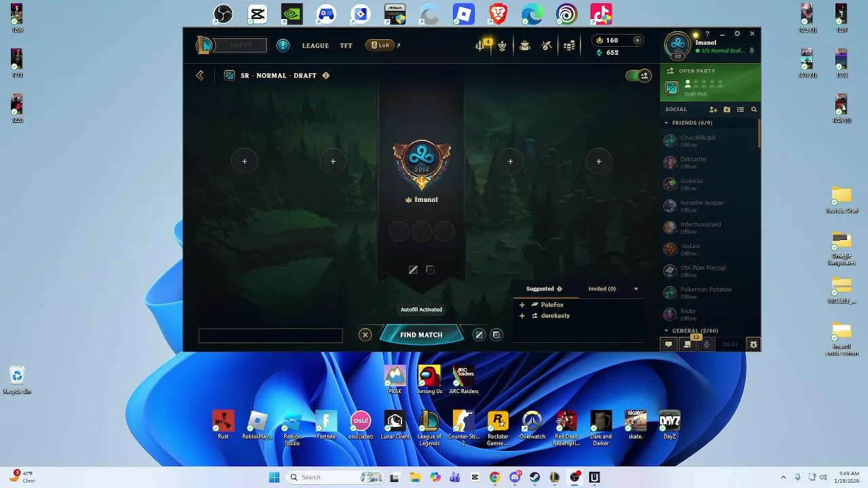This screenshot has width=868, height=488.
Task: Open the crossed-tools crafting icon
Action: [547, 45]
